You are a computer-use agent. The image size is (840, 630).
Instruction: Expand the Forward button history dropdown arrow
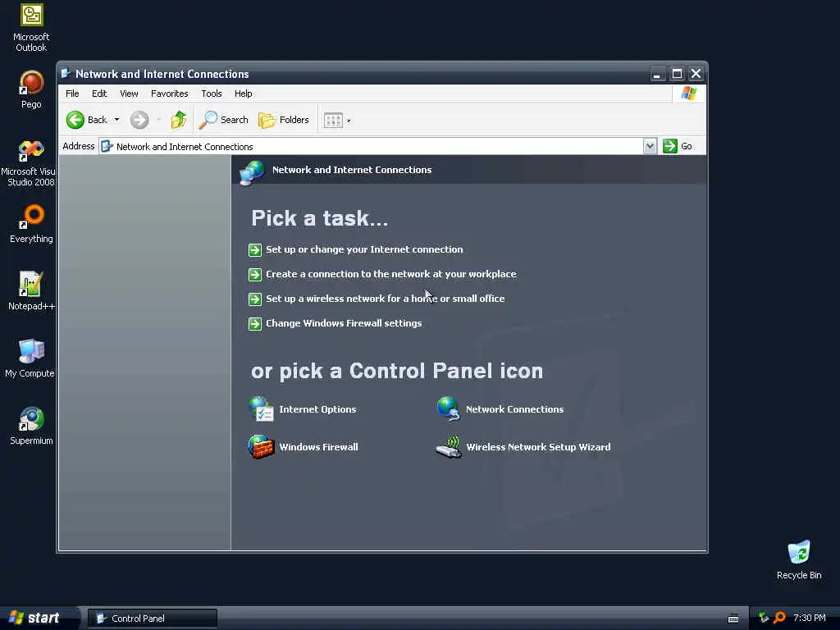coord(158,120)
